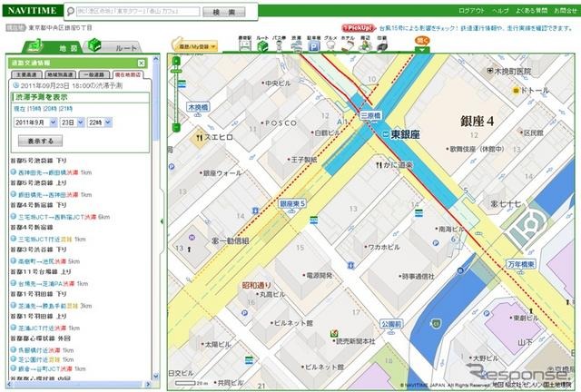The height and width of the screenshot is (392, 581).
Task: Select the 現在地周辺 tab
Action: [x=128, y=74]
